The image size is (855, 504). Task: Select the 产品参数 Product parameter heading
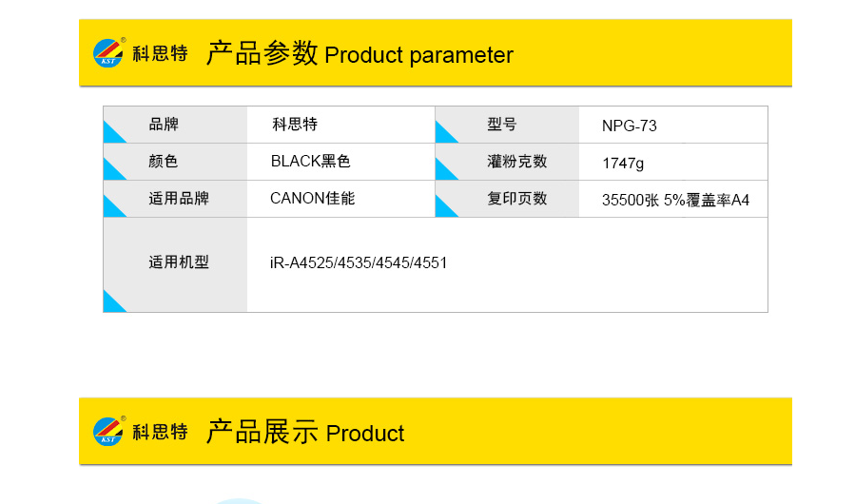[359, 53]
